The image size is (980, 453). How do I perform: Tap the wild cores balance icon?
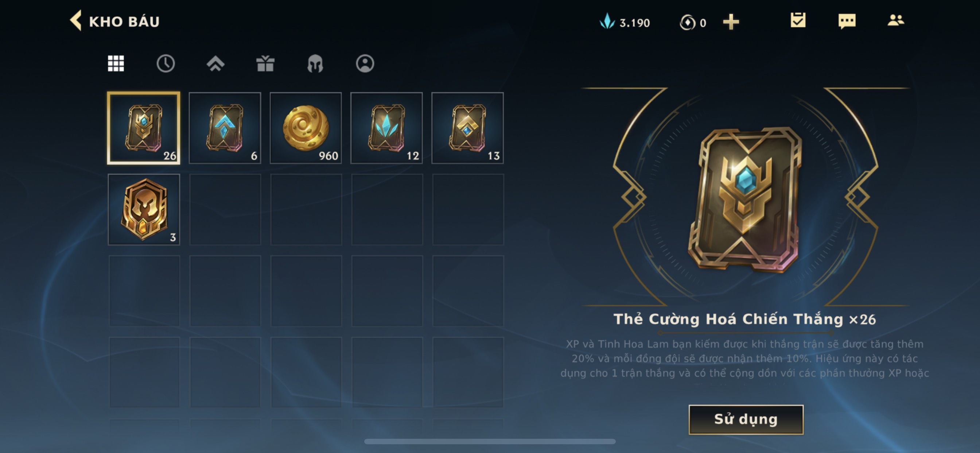pos(688,23)
